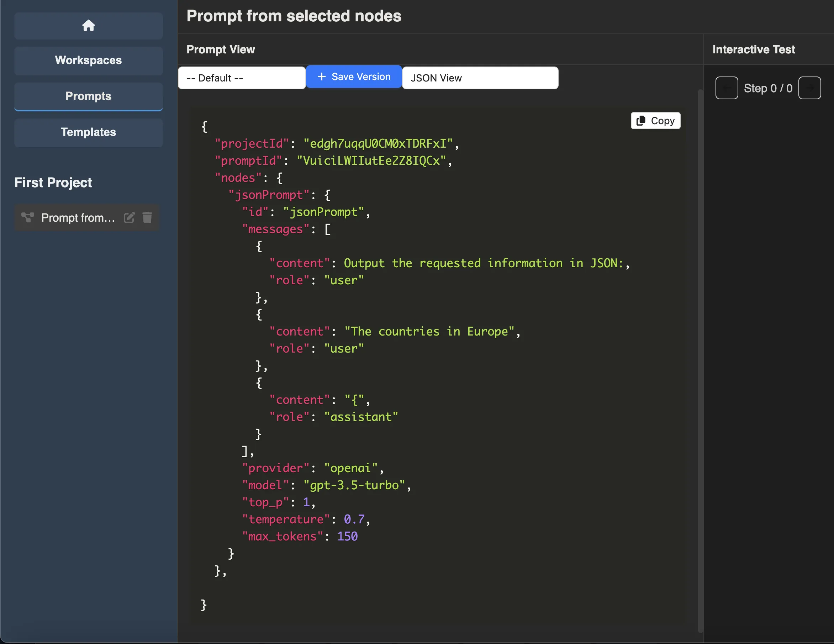Click the 'First Project' heading
This screenshot has width=834, height=644.
pos(53,183)
